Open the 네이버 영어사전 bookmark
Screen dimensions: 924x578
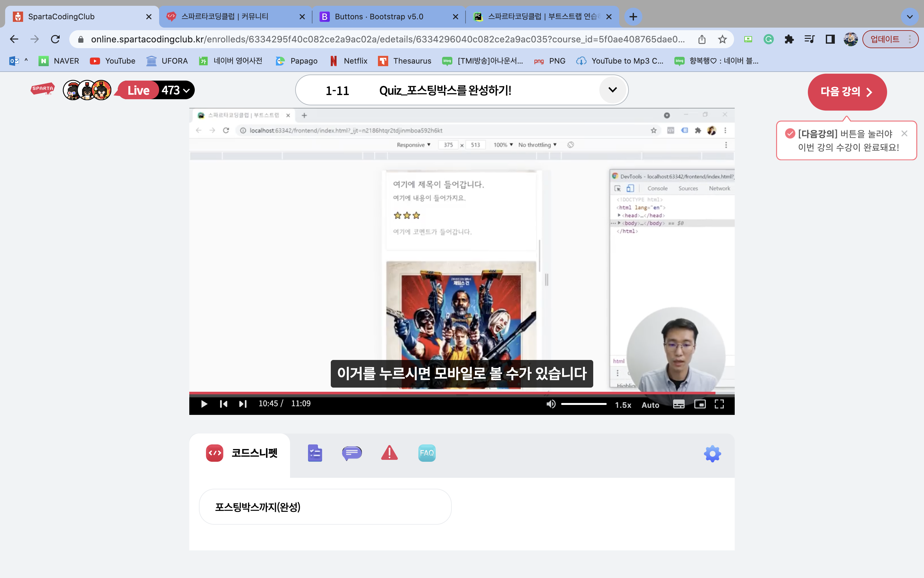coord(231,61)
